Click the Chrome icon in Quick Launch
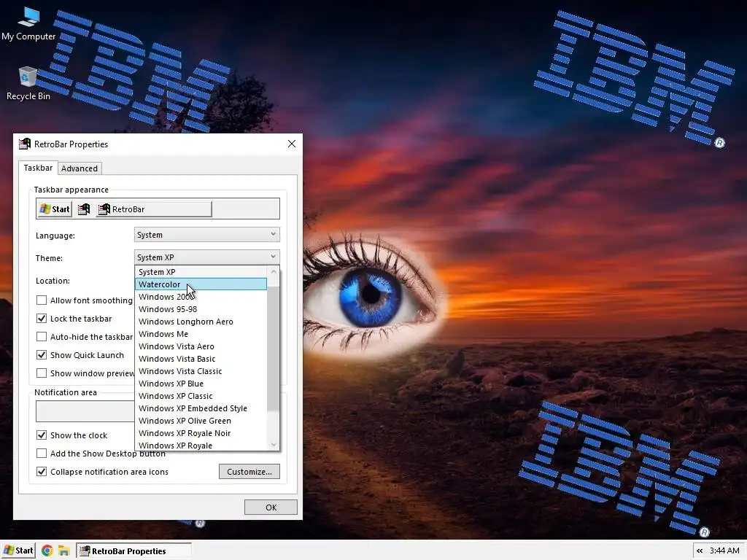The image size is (747, 560). (x=47, y=551)
